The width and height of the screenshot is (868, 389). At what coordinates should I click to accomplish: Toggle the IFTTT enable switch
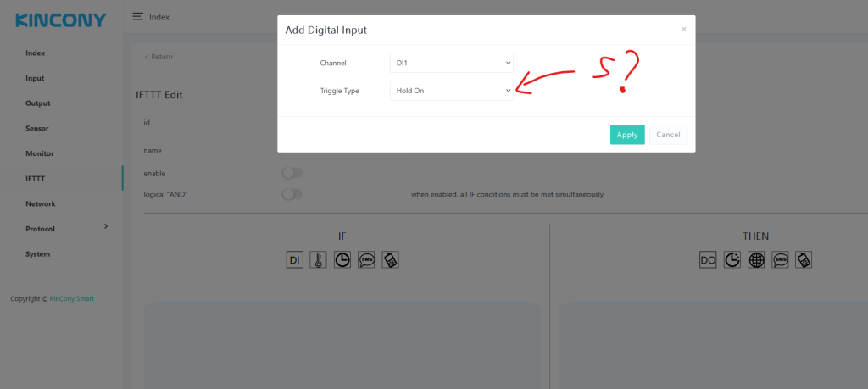click(x=292, y=173)
